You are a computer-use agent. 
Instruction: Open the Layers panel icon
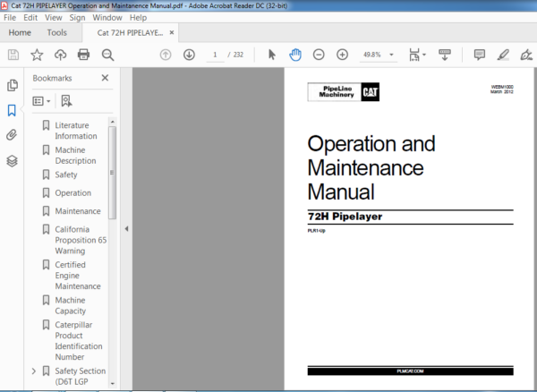(x=12, y=160)
